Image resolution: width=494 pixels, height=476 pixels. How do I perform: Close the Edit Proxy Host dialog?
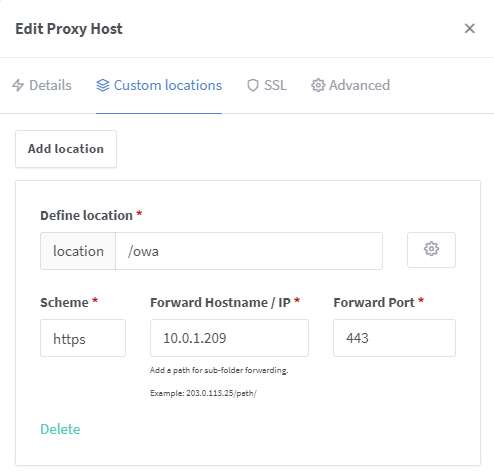[470, 29]
